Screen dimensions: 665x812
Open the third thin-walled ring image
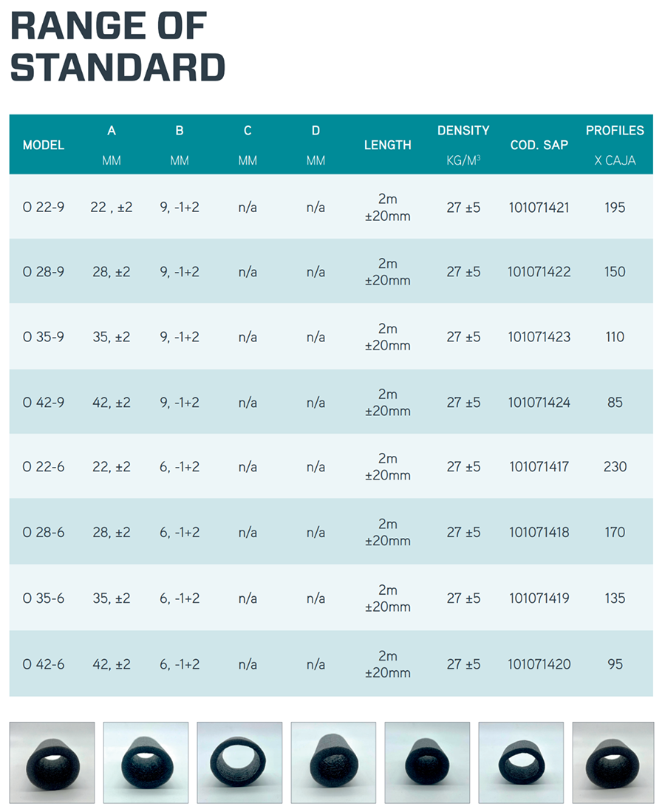[240, 762]
